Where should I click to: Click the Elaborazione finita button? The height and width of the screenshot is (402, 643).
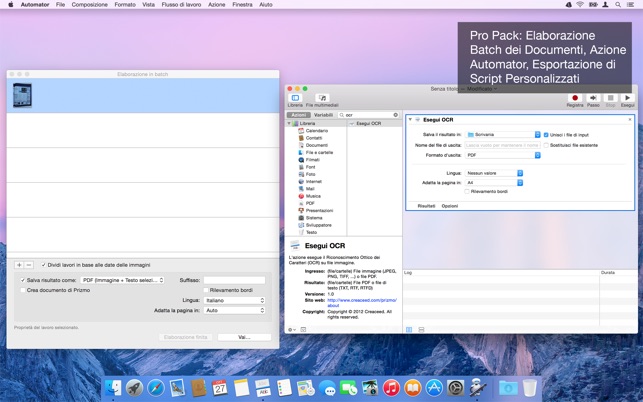pos(185,337)
